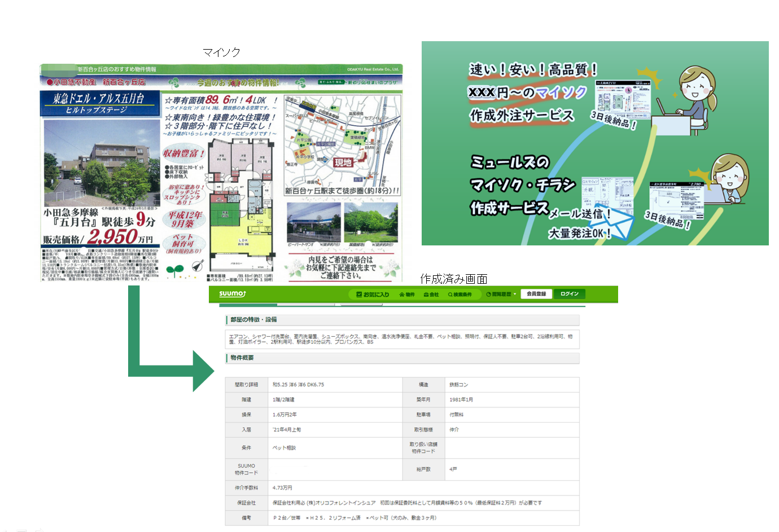Image resolution: width=779 pixels, height=532 pixels.
Task: Click the 部屋の特徴・設備 section heading
Action: tap(253, 320)
